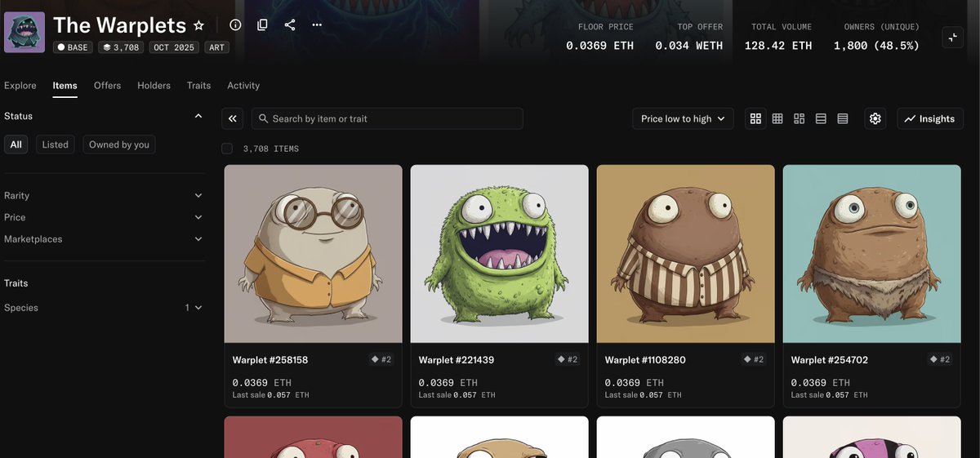Open the green monster Warplet #221439 image

pyautogui.click(x=500, y=254)
